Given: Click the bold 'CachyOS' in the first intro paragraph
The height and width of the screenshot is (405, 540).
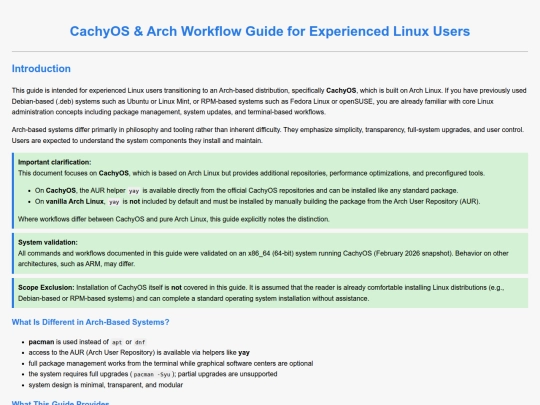Looking at the screenshot, I should [x=341, y=91].
